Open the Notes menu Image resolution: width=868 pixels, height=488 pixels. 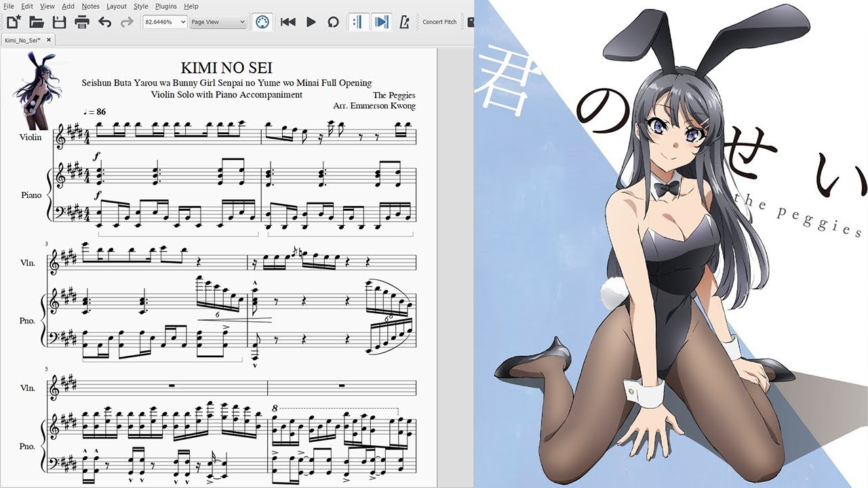tap(90, 6)
